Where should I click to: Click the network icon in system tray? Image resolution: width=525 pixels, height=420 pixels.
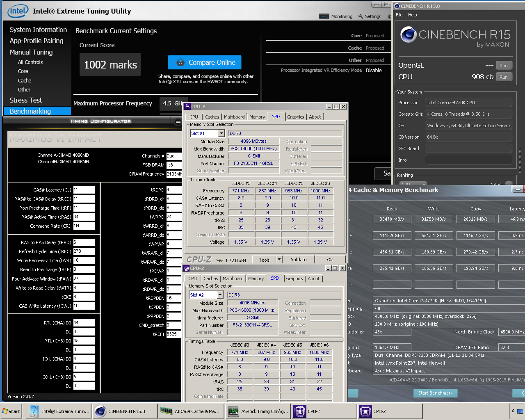pyautogui.click(x=521, y=411)
